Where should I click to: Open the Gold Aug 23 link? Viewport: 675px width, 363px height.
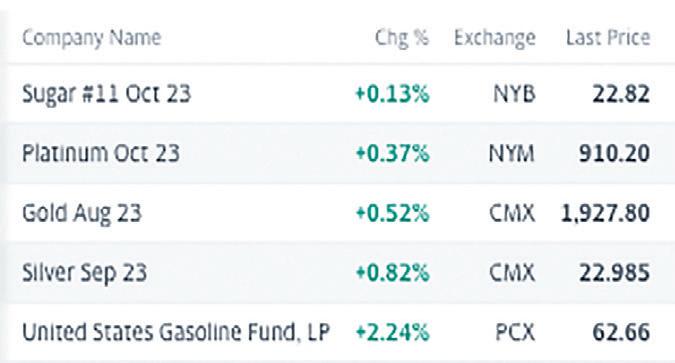(x=82, y=214)
